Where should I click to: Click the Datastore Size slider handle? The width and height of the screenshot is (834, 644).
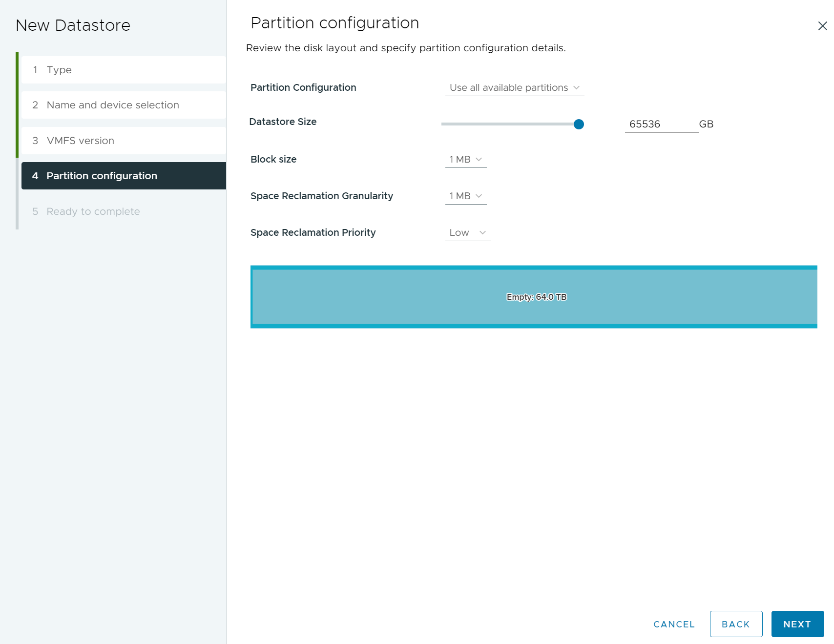[579, 124]
